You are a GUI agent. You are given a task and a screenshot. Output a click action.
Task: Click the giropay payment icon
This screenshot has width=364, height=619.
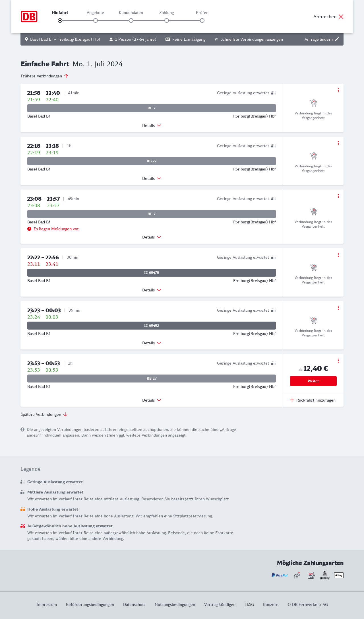(x=325, y=575)
